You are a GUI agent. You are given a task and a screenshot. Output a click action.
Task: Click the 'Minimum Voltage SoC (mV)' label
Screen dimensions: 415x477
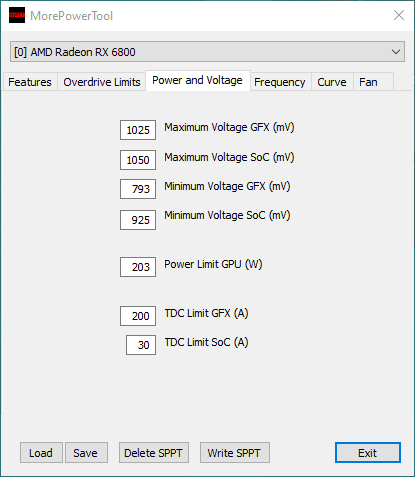click(227, 215)
